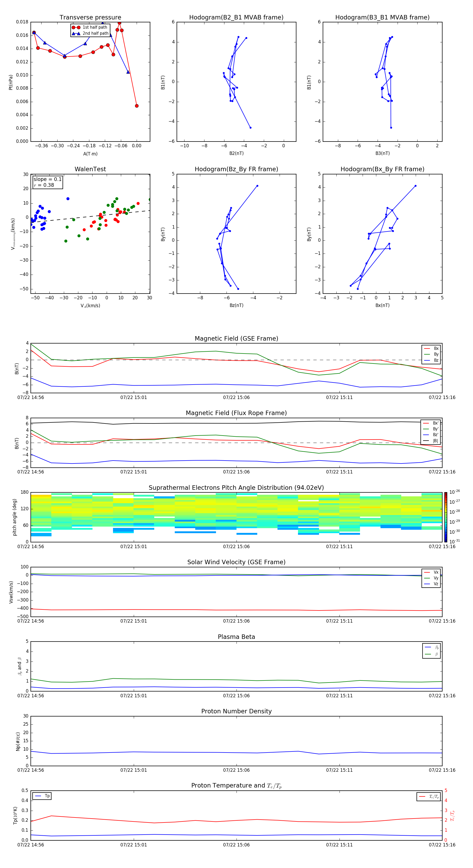Select the '2nd half path' legend entry
This screenshot has width=473, height=868.
click(90, 33)
